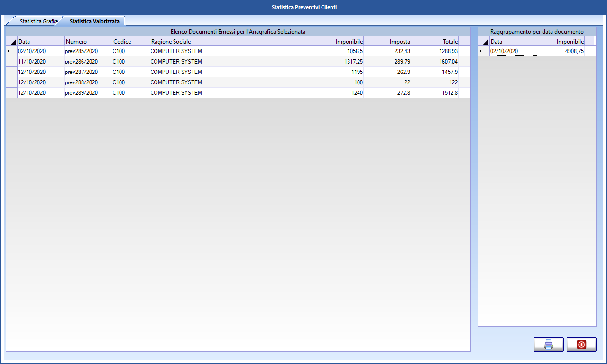This screenshot has height=364, width=607.
Task: Click the 1288,93 total value
Action: (435, 51)
